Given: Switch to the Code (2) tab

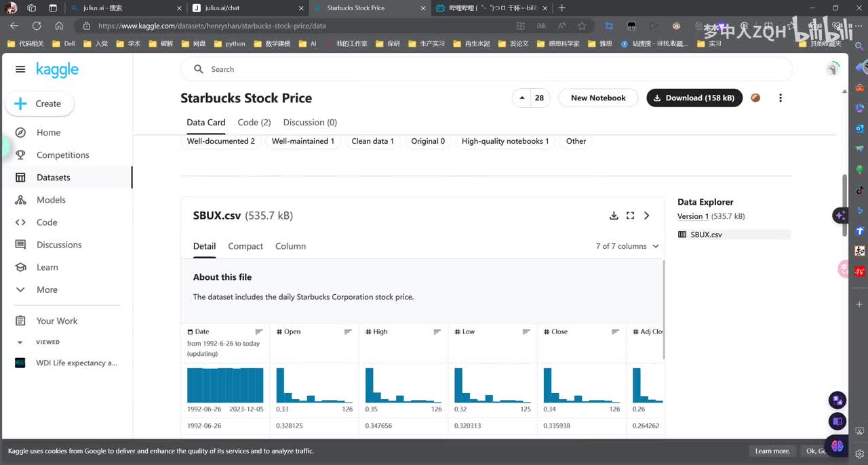Looking at the screenshot, I should [x=254, y=123].
